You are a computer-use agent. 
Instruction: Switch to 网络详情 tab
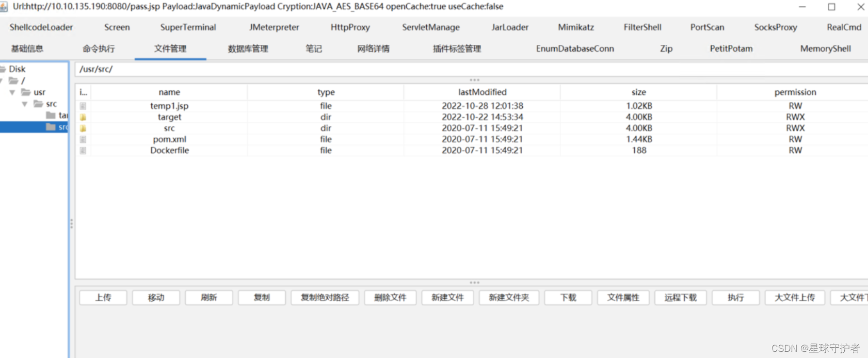coord(374,48)
